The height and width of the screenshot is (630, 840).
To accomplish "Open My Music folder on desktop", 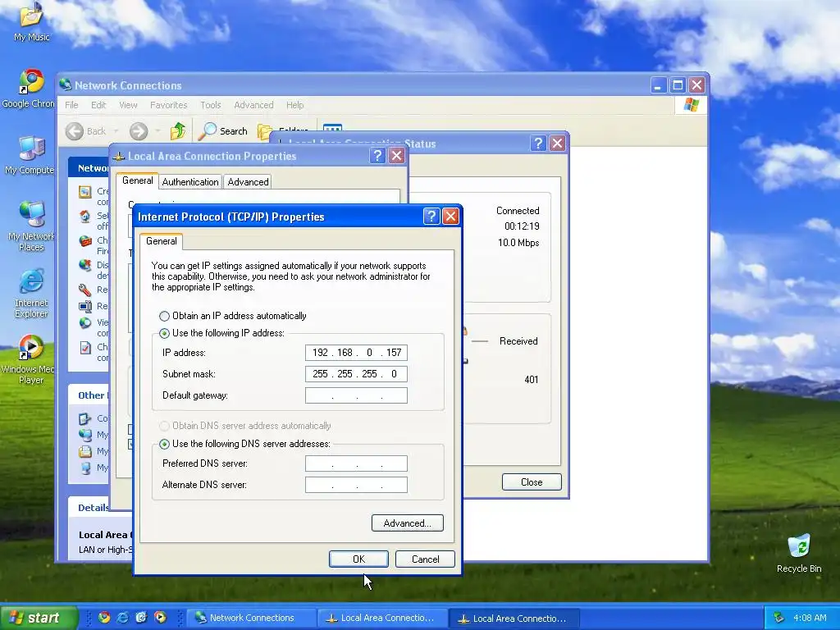I will [32, 21].
